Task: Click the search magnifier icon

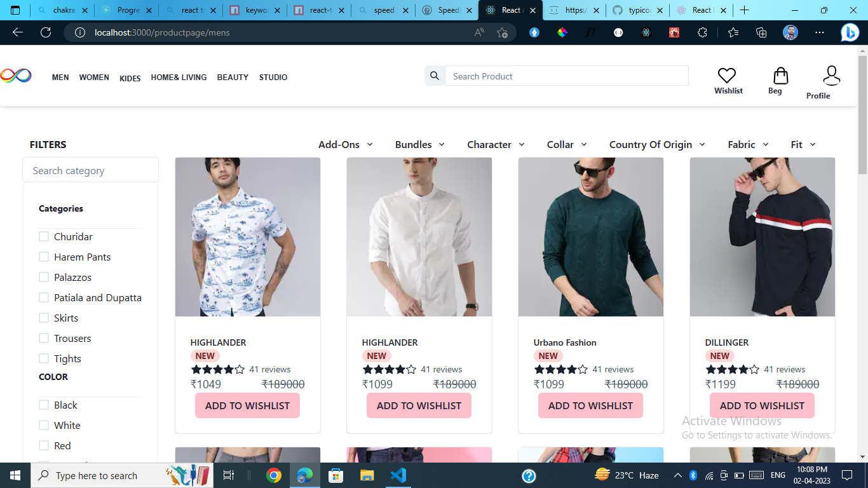Action: point(435,76)
